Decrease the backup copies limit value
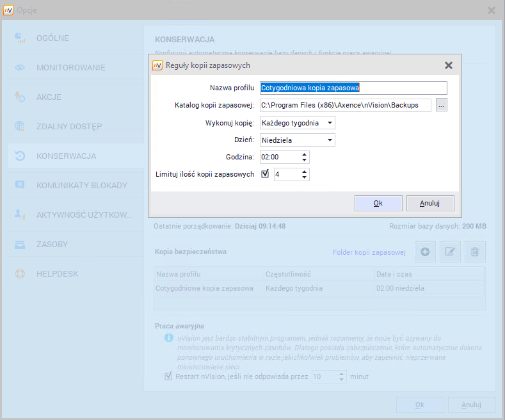 click(304, 177)
